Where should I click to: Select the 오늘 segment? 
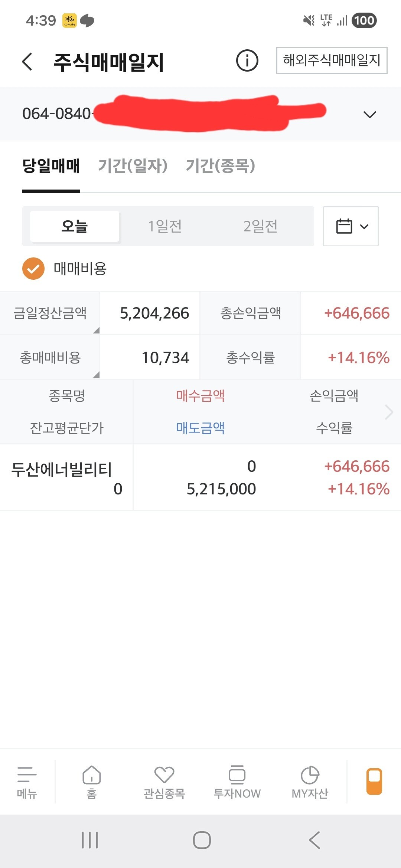75,226
